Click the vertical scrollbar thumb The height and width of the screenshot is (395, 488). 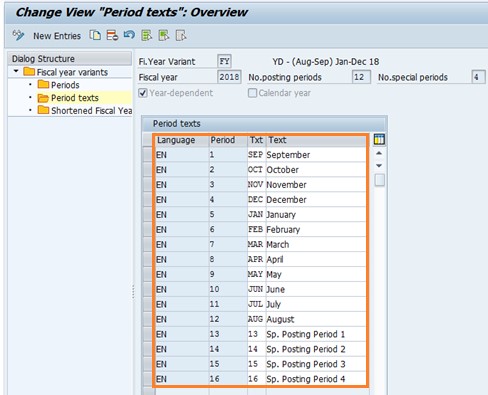click(379, 180)
